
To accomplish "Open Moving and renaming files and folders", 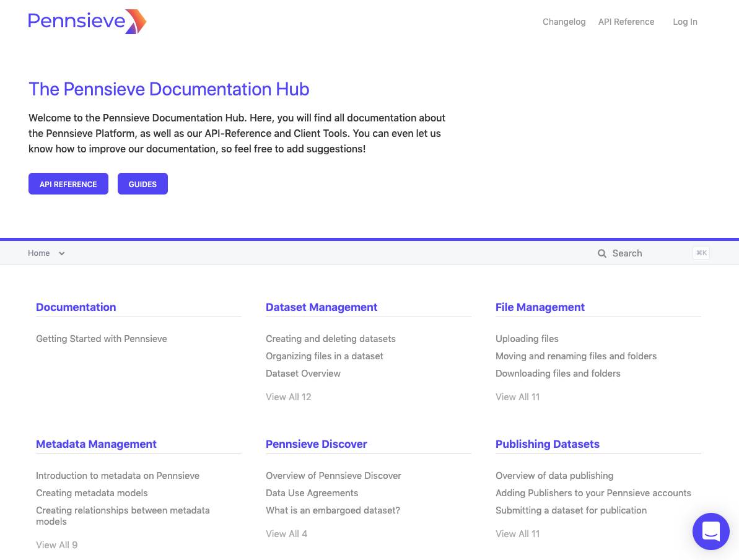I will click(576, 356).
